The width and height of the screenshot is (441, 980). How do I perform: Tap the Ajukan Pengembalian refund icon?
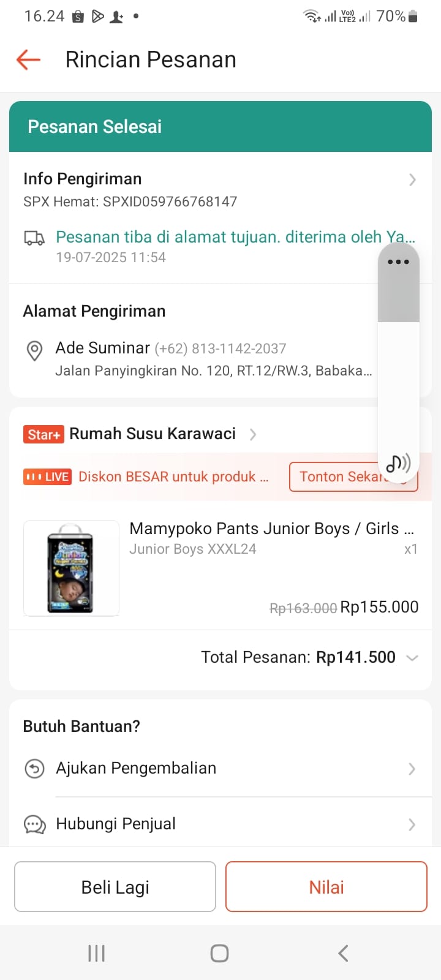click(x=34, y=768)
